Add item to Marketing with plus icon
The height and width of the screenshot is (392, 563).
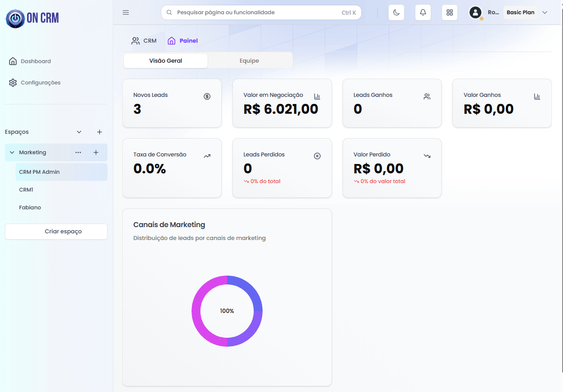(96, 152)
